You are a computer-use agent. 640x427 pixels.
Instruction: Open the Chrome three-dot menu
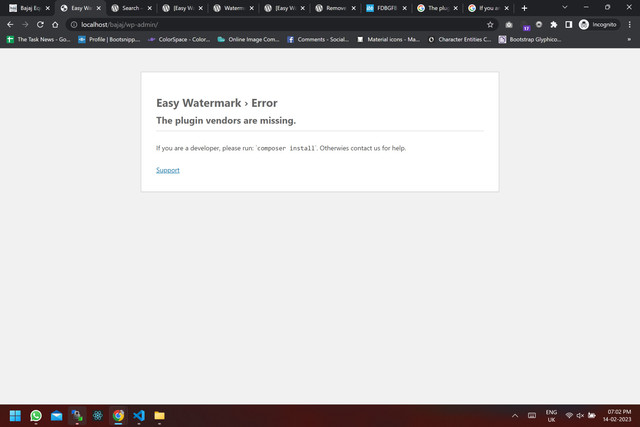pos(630,24)
